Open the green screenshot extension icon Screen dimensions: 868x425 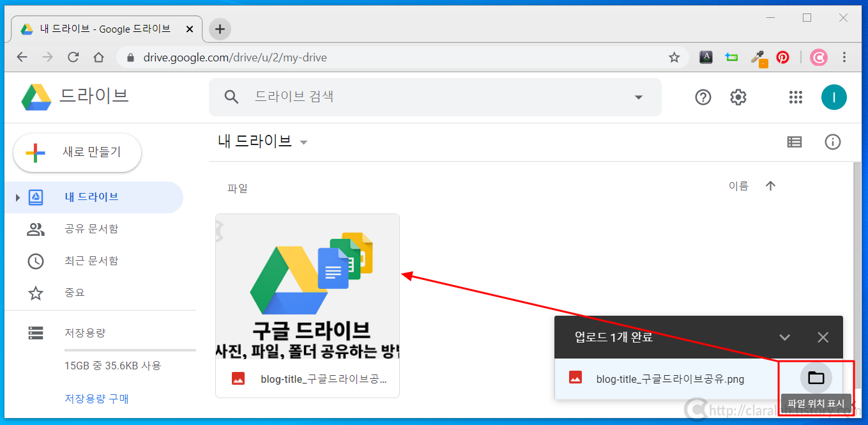point(732,58)
